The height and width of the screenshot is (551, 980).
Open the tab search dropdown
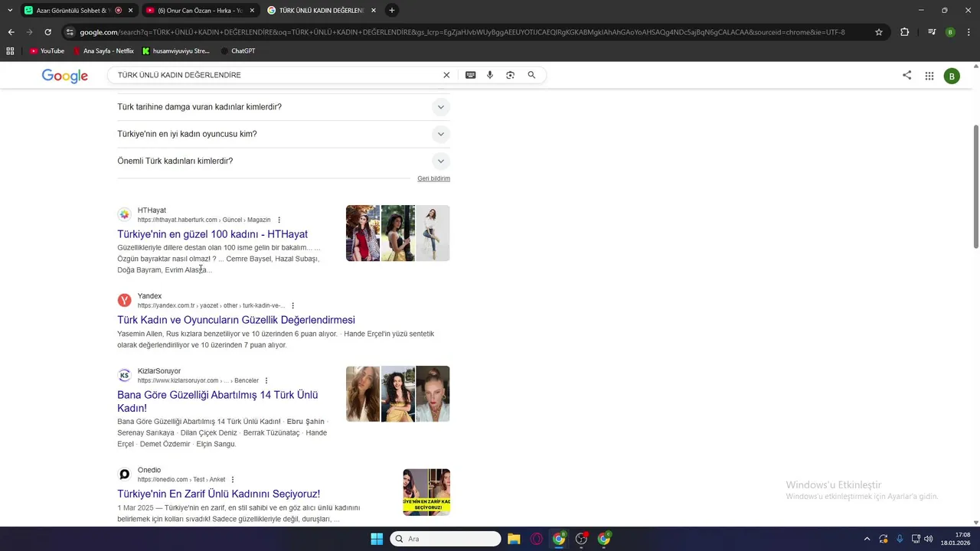click(x=9, y=11)
